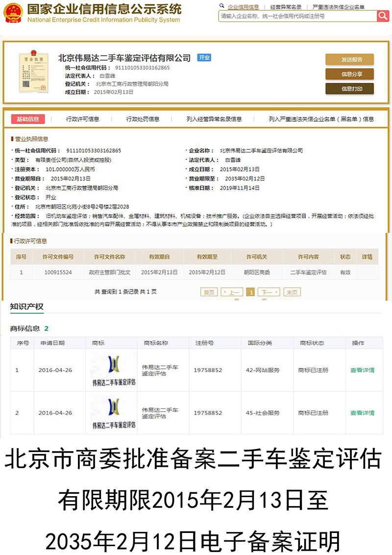Click the 发送报告 button
This screenshot has width=392, height=555.
click(349, 59)
